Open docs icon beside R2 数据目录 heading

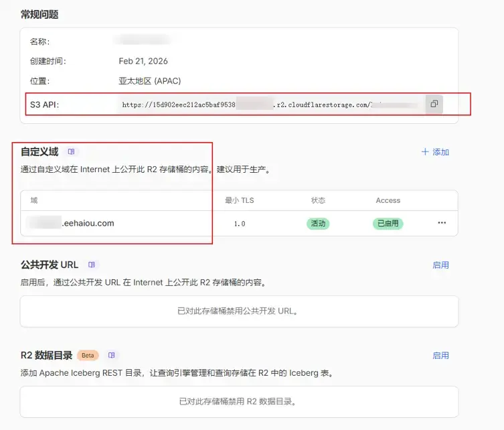112,355
